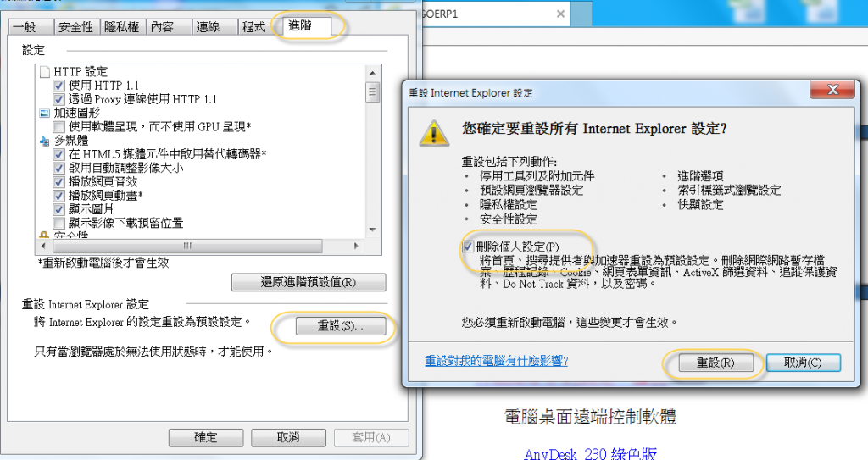The image size is (868, 460).
Task: Open 重設對我的電腦有什麼影響? link
Action: click(497, 361)
